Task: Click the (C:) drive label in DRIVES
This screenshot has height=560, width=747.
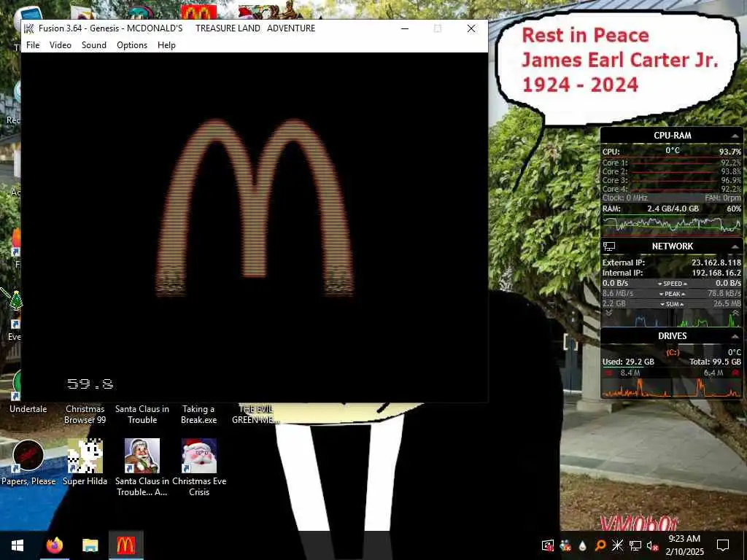Action: 673,352
